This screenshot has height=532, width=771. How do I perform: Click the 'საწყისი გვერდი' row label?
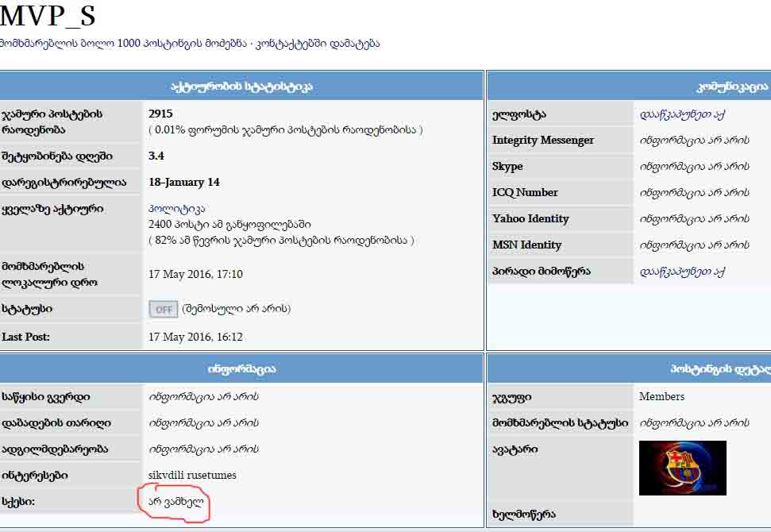(46, 397)
